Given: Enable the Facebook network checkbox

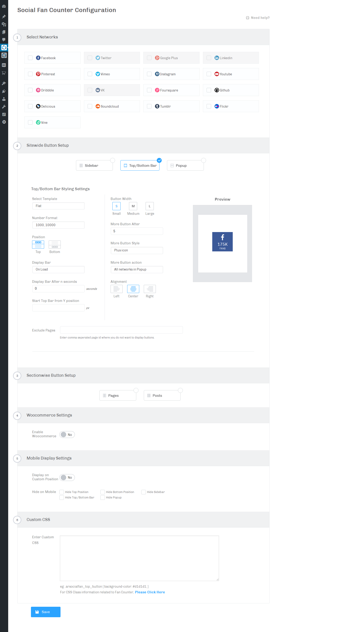Looking at the screenshot, I should coord(30,58).
